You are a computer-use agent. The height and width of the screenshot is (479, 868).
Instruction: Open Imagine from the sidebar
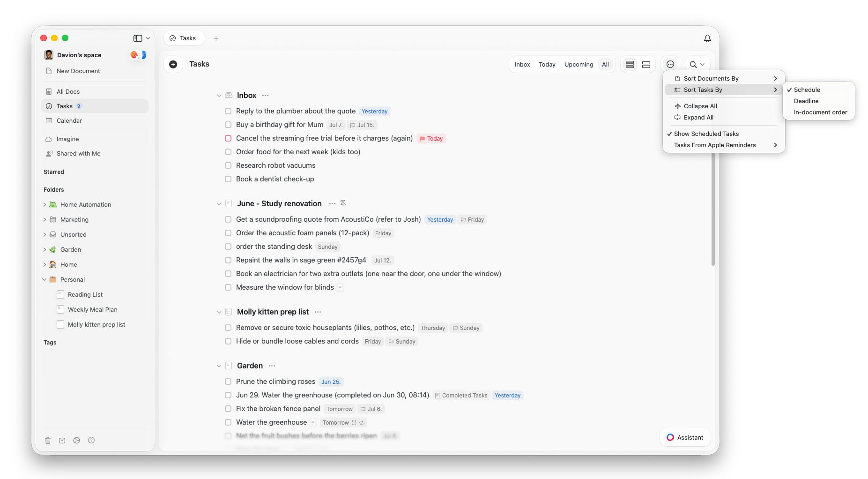(x=95, y=139)
